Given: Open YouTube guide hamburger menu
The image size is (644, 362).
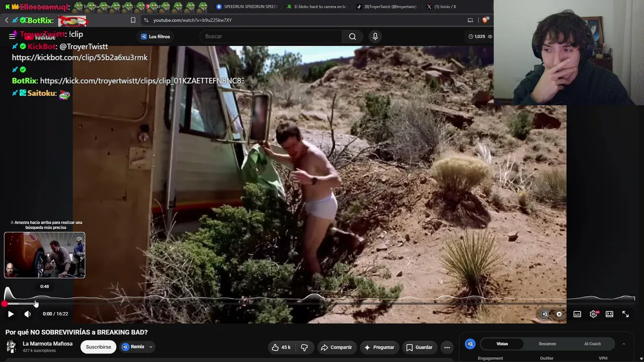Looking at the screenshot, I should (12, 36).
